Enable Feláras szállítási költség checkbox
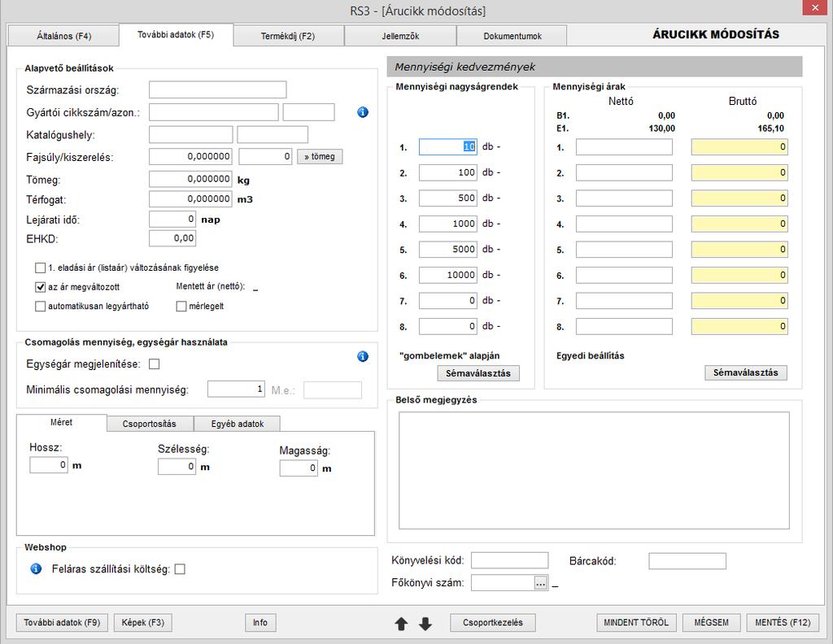 180,569
